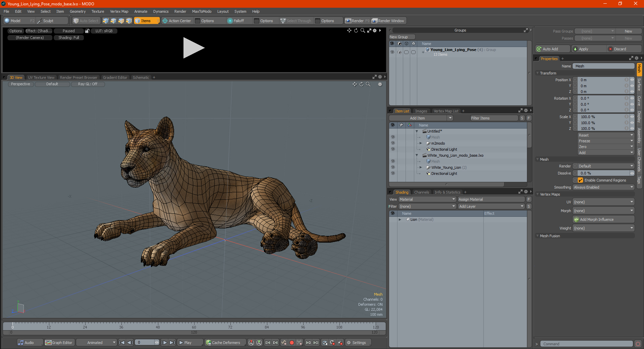Go to last frame
The height and width of the screenshot is (349, 644).
pos(172,343)
